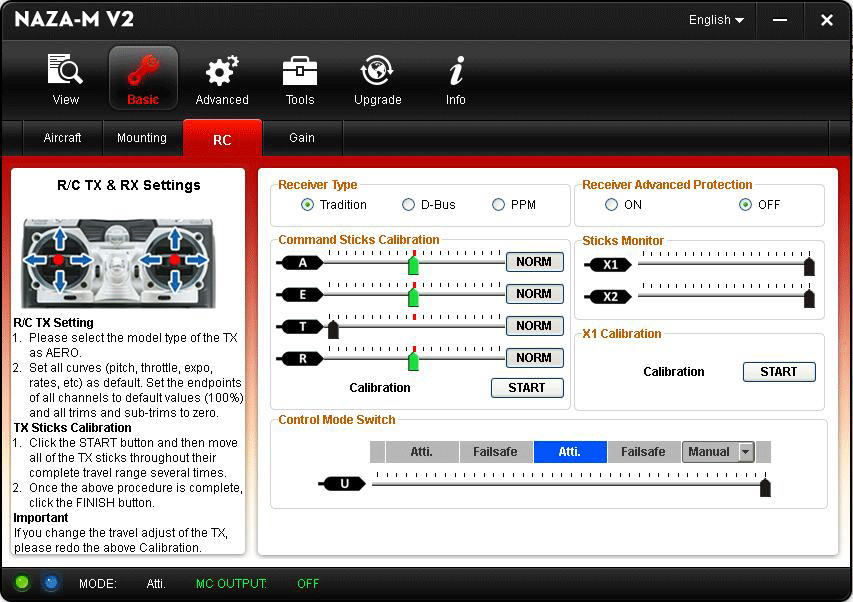
Task: Open the English language dropdown
Action: coord(716,20)
